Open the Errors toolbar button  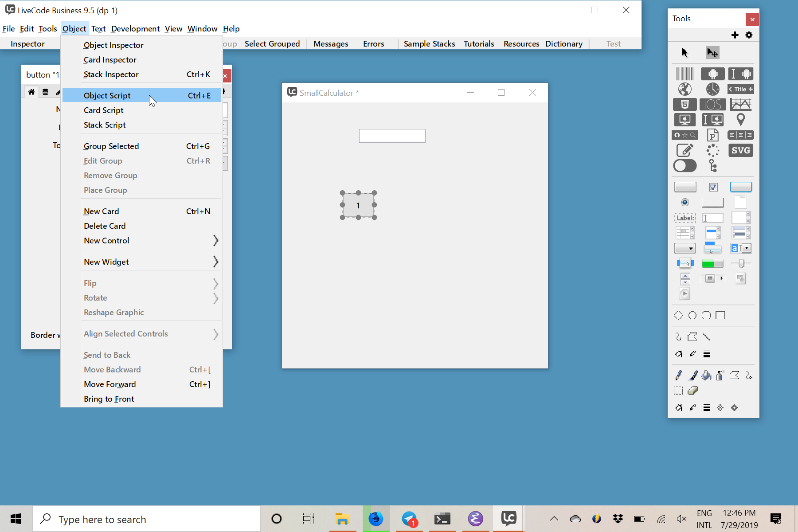373,43
